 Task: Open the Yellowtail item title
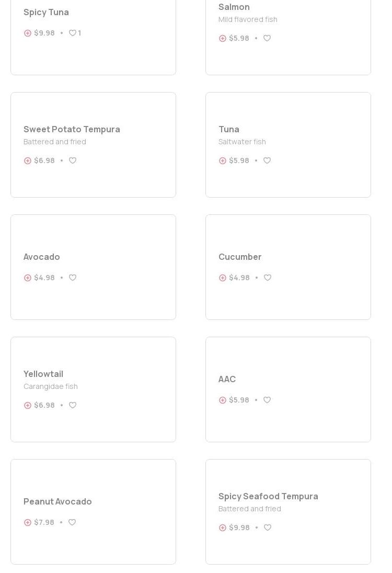(x=43, y=374)
